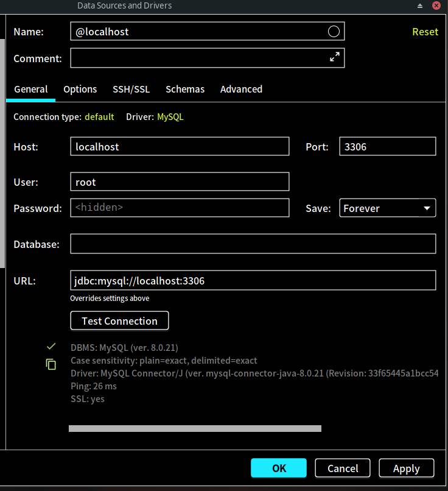Open the SSH/SSL tab
448x491 pixels.
[x=131, y=89]
